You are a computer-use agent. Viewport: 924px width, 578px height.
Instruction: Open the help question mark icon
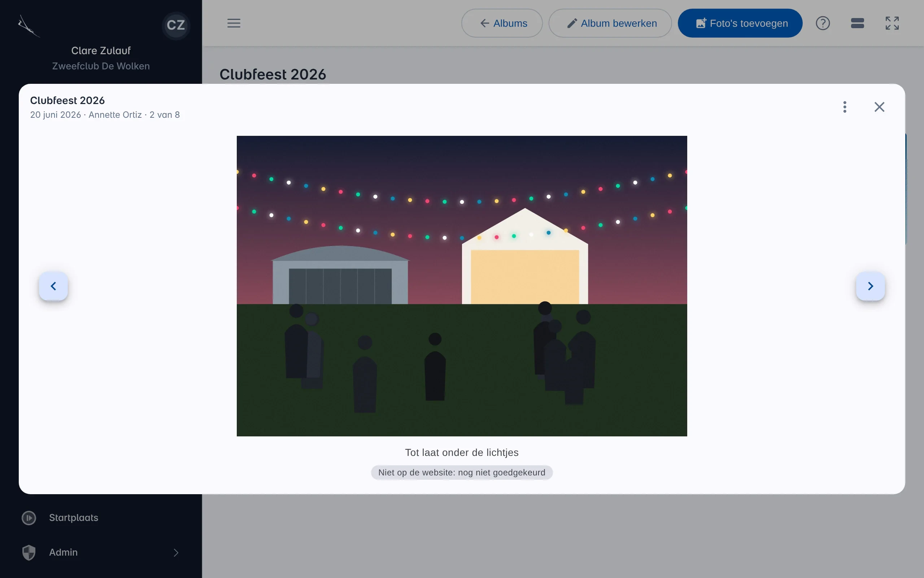[823, 23]
